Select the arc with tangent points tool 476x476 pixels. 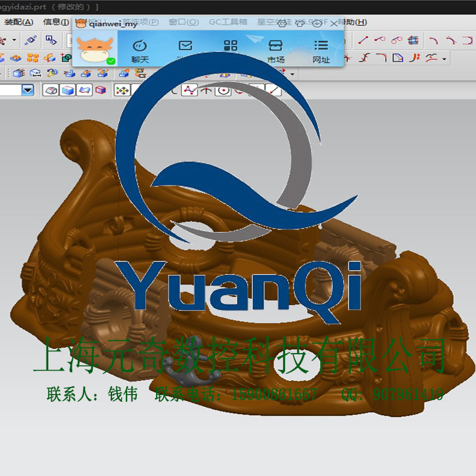point(451,40)
